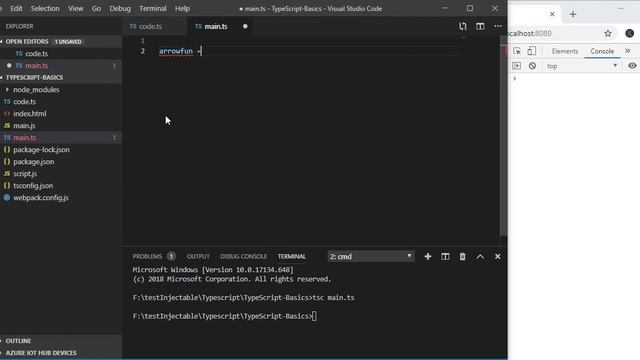The image size is (640, 360).
Task: Add a new terminal with the plus icon
Action: coord(428,256)
